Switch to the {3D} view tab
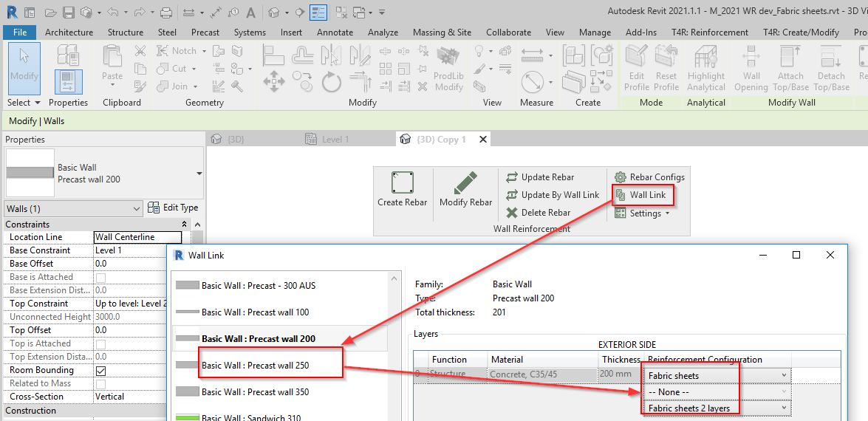The width and height of the screenshot is (868, 421). (235, 140)
